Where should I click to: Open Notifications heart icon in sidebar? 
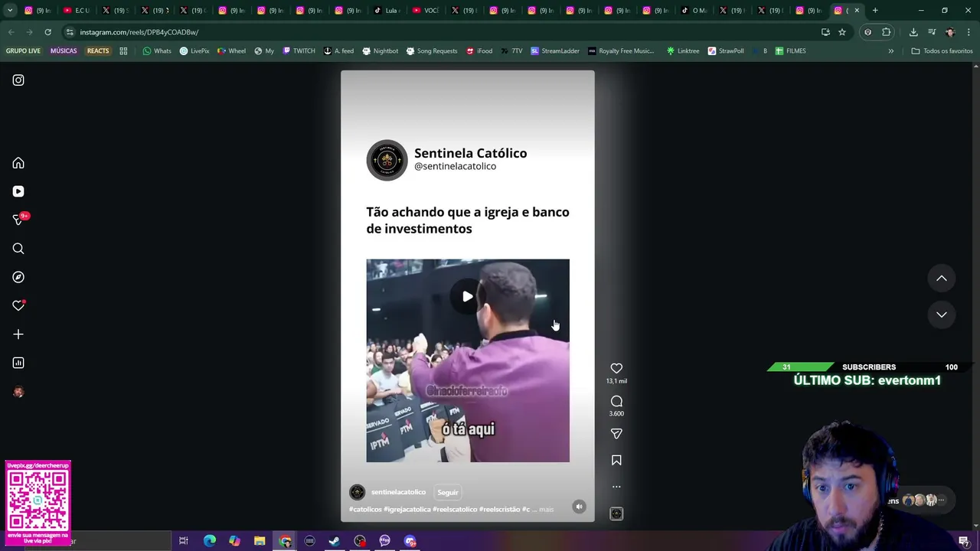pos(18,305)
